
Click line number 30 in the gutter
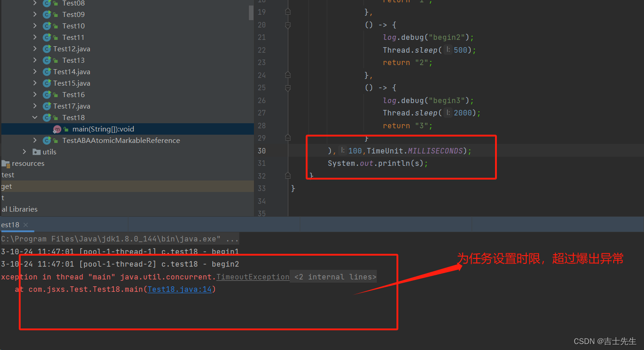tap(261, 151)
